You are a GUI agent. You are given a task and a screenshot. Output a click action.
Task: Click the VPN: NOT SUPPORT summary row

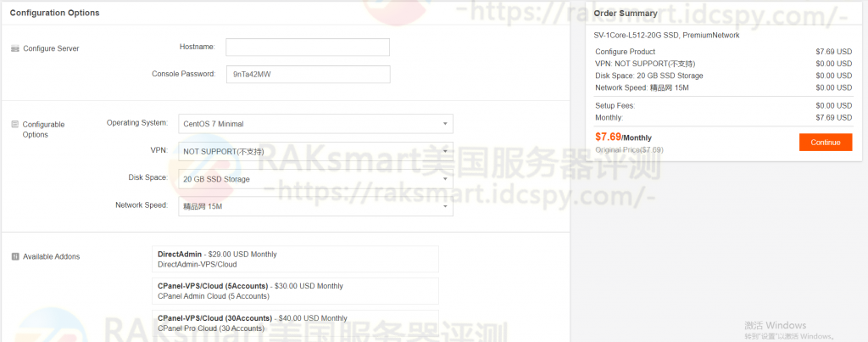point(724,64)
